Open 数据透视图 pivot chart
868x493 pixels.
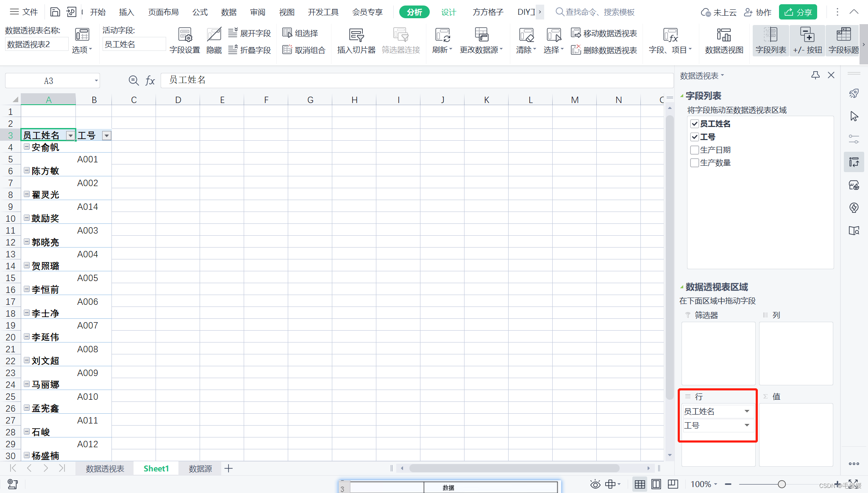tap(724, 41)
